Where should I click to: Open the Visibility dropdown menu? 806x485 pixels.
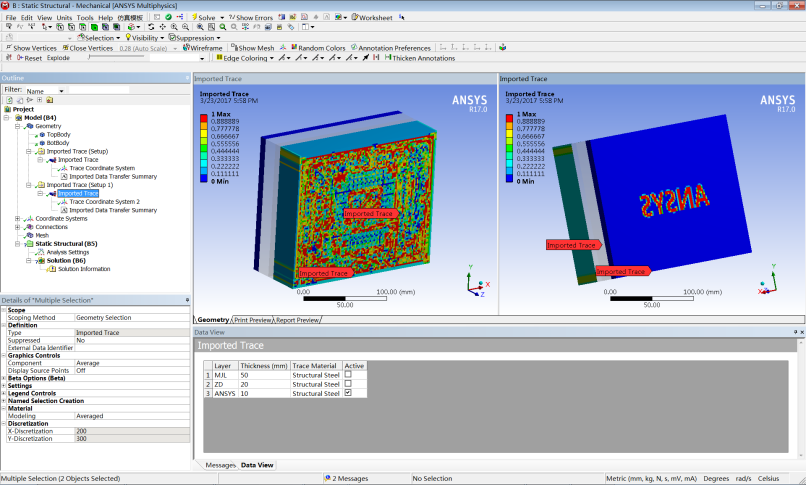144,38
